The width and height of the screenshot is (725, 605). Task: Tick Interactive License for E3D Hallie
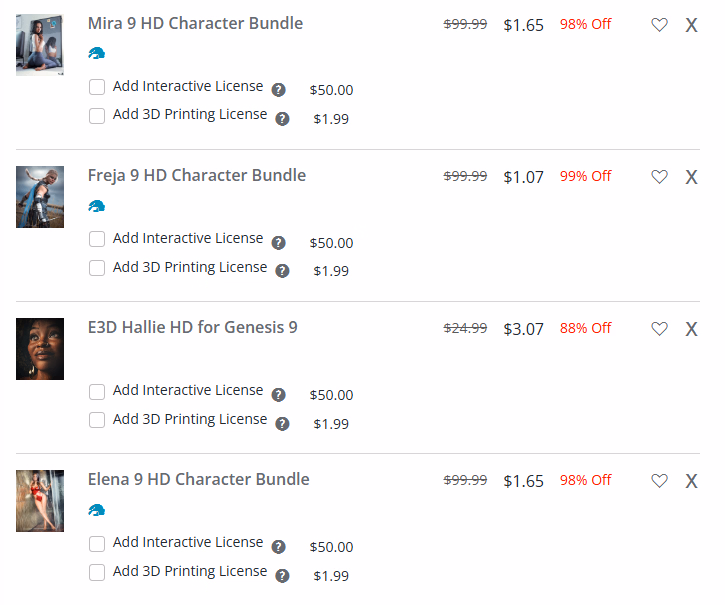[97, 391]
